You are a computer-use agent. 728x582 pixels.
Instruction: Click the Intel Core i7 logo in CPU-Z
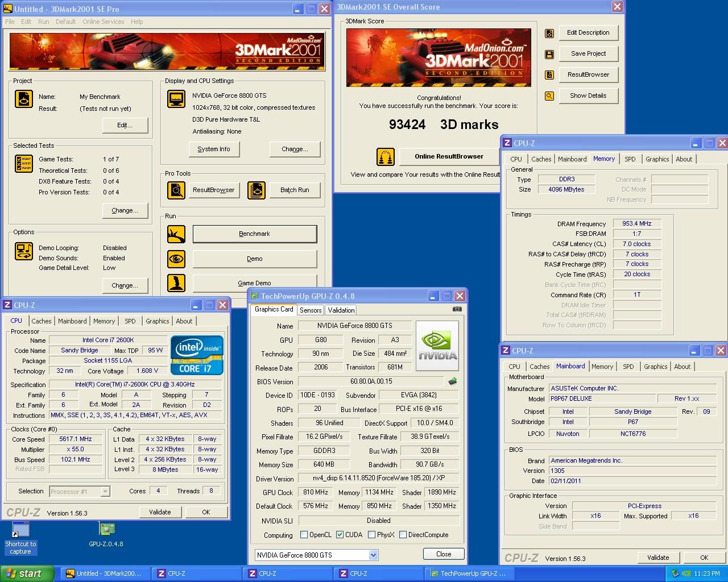pos(197,355)
